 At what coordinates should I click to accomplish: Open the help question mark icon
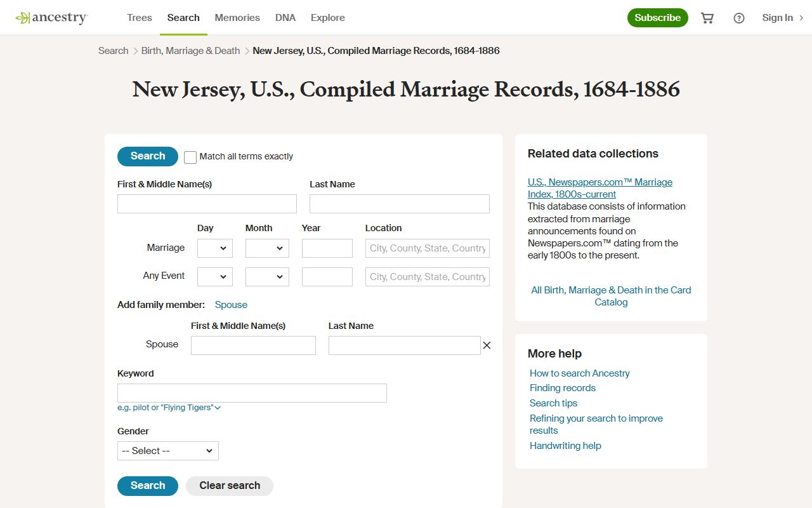tap(739, 18)
